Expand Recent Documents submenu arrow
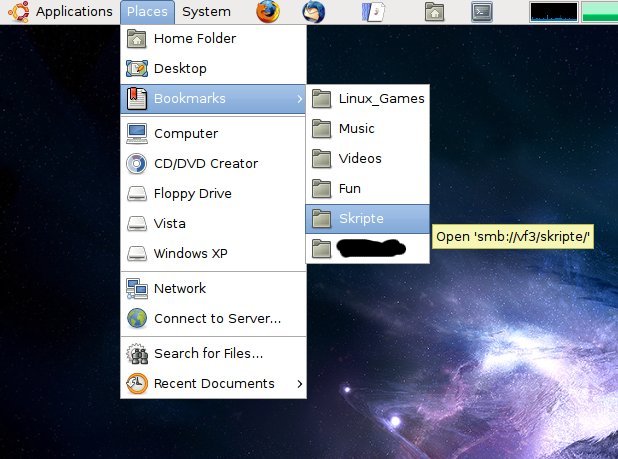618x459 pixels. [300, 383]
